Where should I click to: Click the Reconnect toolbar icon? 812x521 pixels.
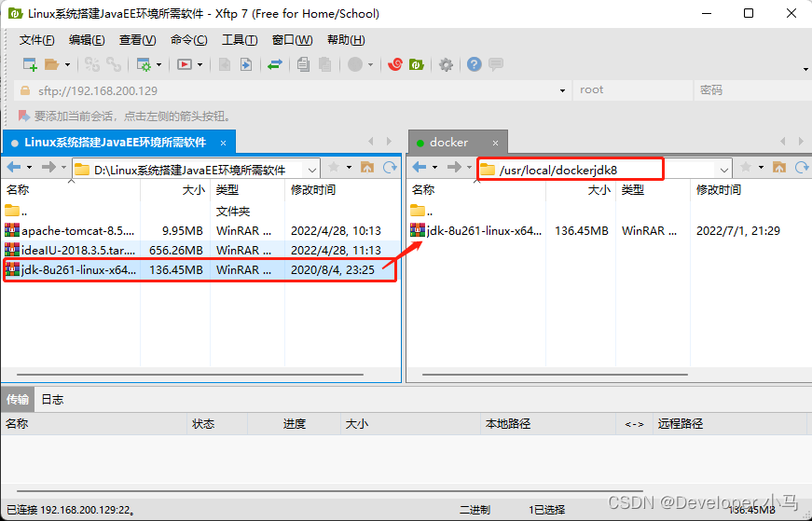92,64
